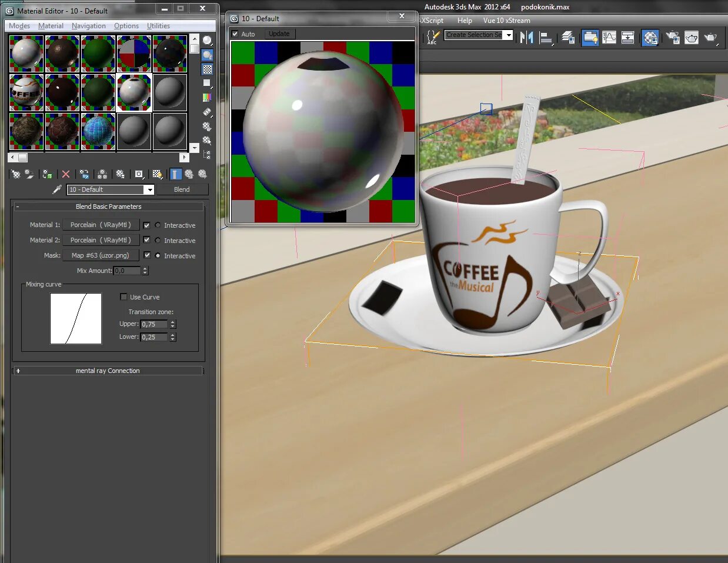Click the Make Unique icon
728x563 pixels.
[102, 174]
